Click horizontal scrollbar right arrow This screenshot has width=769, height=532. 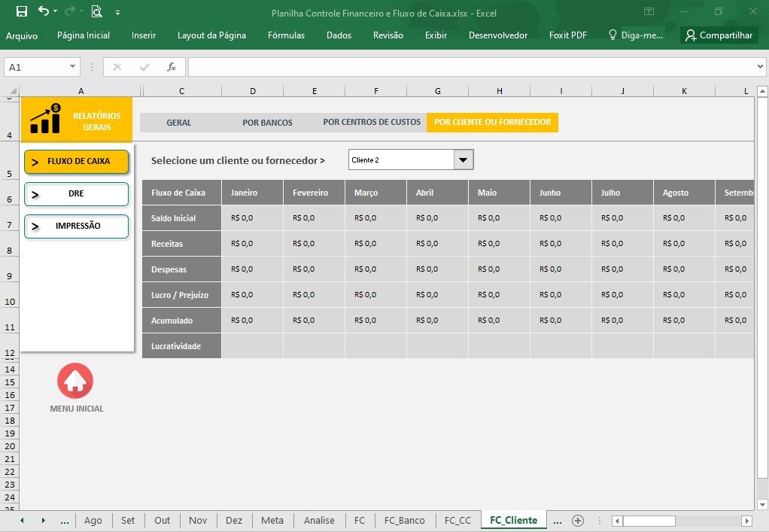pos(746,521)
